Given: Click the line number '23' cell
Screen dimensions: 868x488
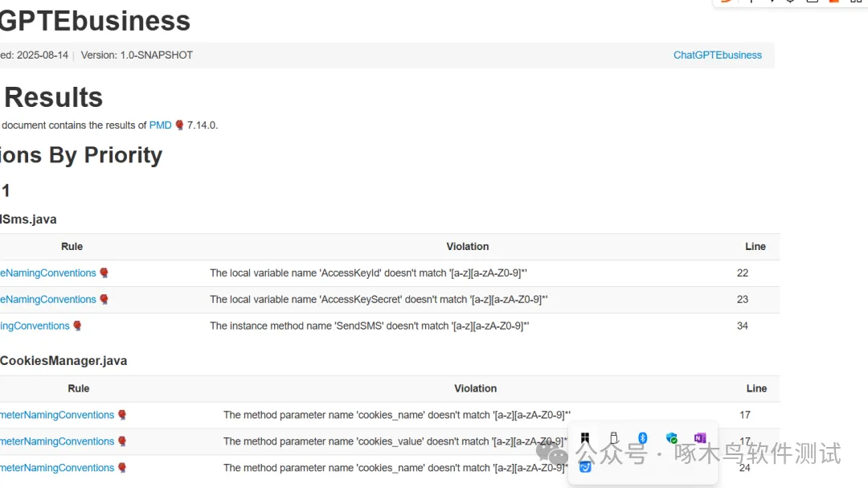Looking at the screenshot, I should click(x=743, y=300).
